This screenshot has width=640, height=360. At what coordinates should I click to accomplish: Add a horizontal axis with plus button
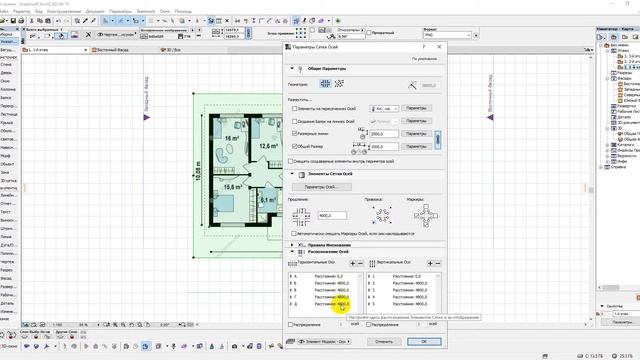tap(353, 264)
